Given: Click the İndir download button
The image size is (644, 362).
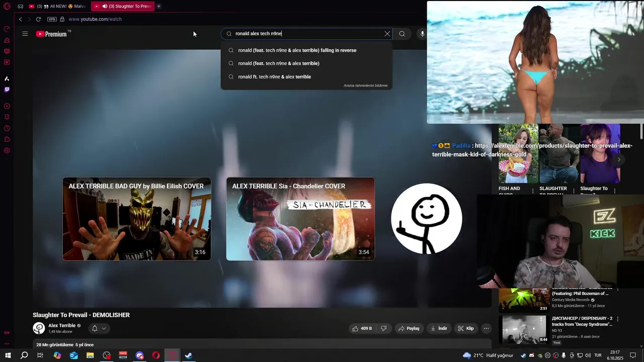Looking at the screenshot, I should (439, 328).
